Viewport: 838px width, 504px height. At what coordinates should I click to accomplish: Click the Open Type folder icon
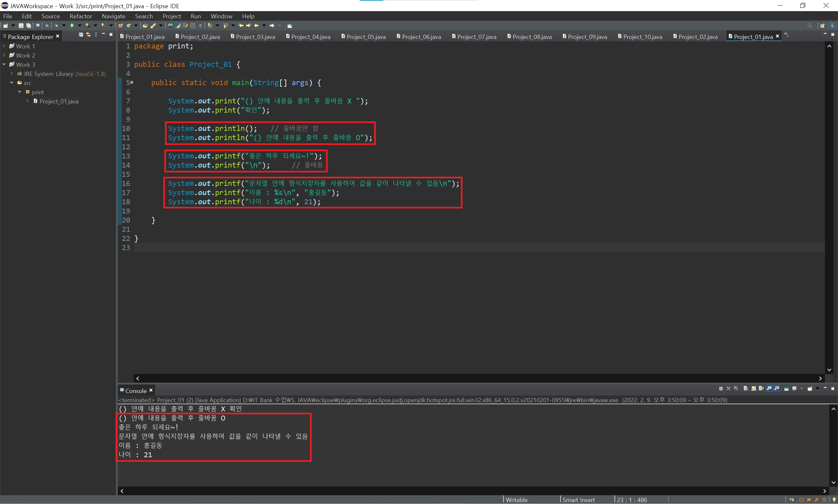(x=145, y=26)
